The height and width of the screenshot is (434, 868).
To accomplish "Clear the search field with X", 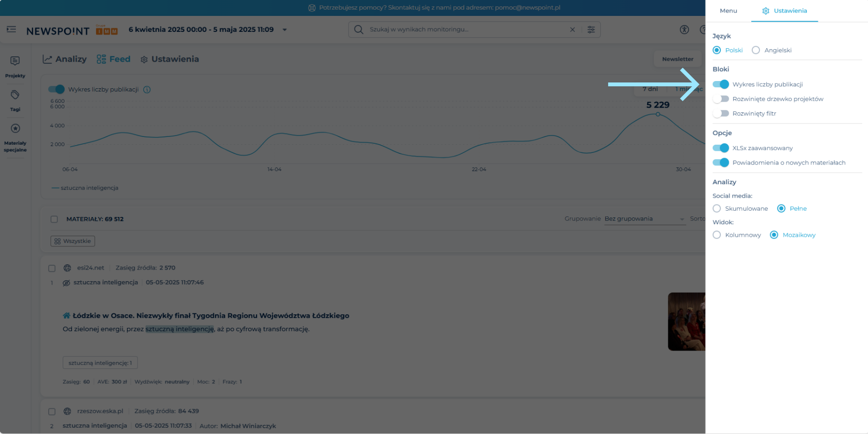I will [572, 29].
